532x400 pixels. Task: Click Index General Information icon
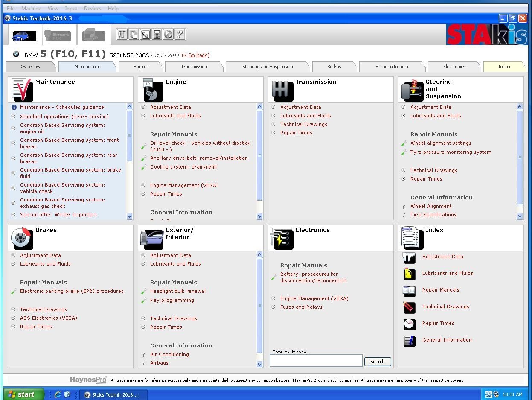[409, 341]
